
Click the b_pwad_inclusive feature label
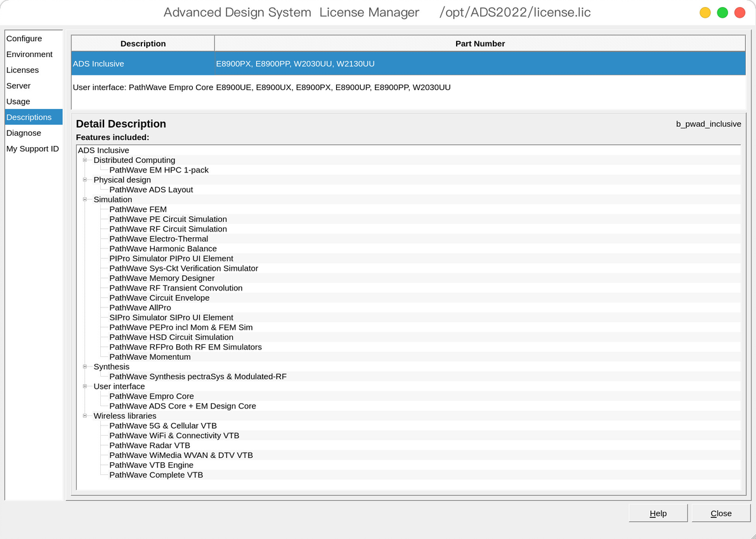point(708,124)
